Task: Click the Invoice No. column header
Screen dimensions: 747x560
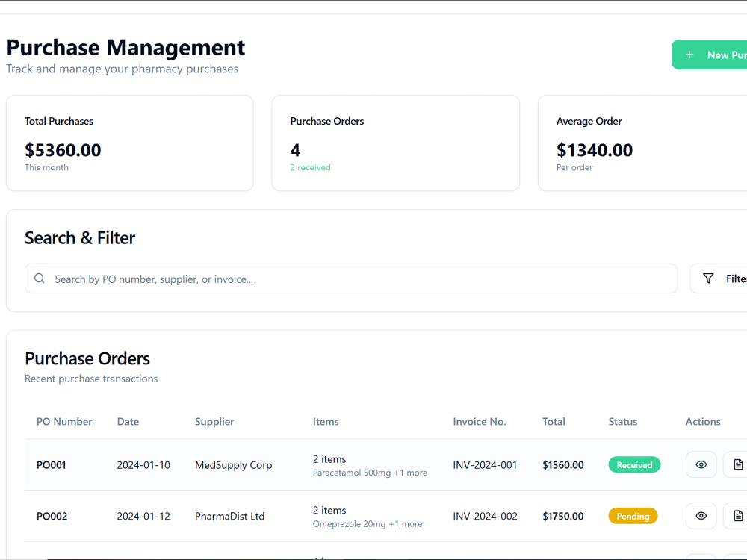Action: click(x=480, y=421)
